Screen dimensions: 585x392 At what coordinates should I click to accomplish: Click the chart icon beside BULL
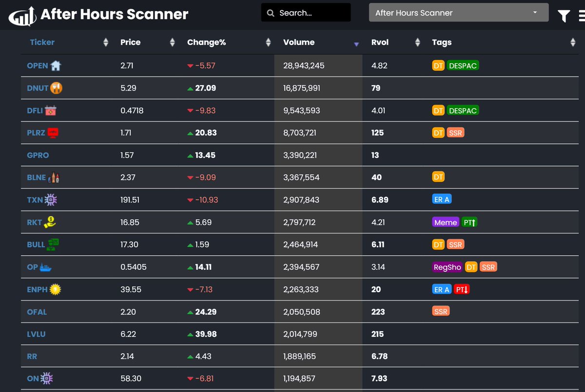pos(53,244)
